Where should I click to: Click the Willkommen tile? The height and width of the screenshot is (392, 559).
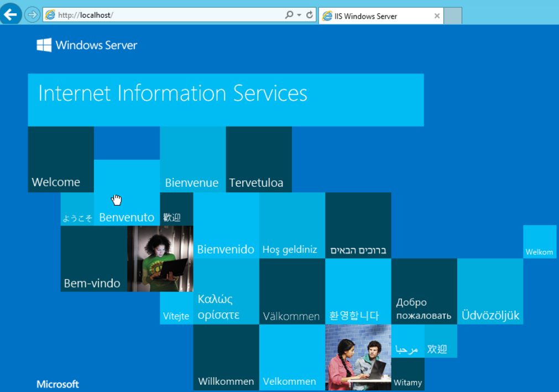[226, 357]
